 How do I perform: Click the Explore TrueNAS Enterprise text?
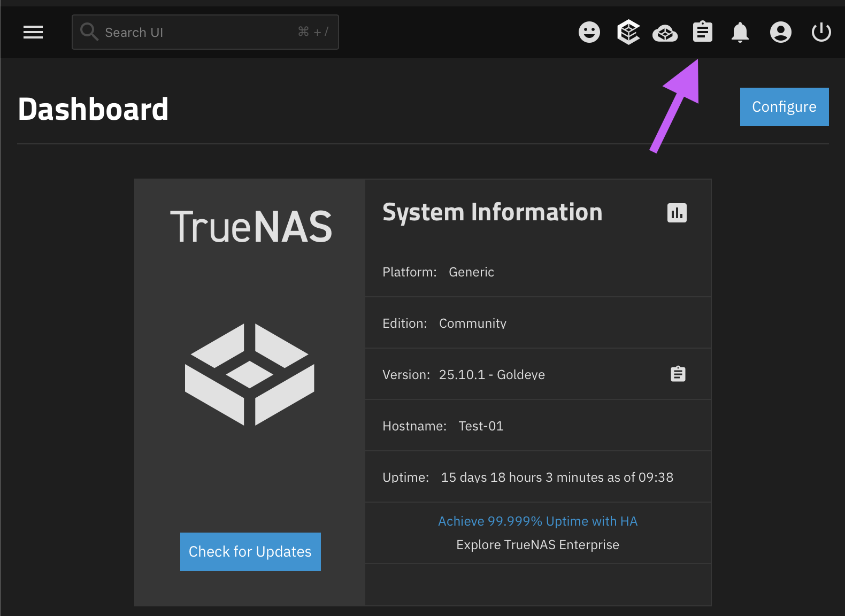coord(538,545)
